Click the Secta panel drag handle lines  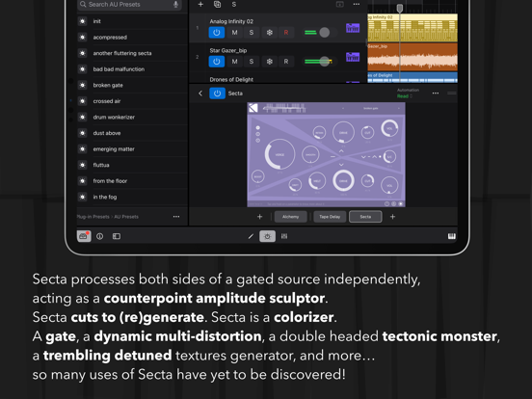452,93
